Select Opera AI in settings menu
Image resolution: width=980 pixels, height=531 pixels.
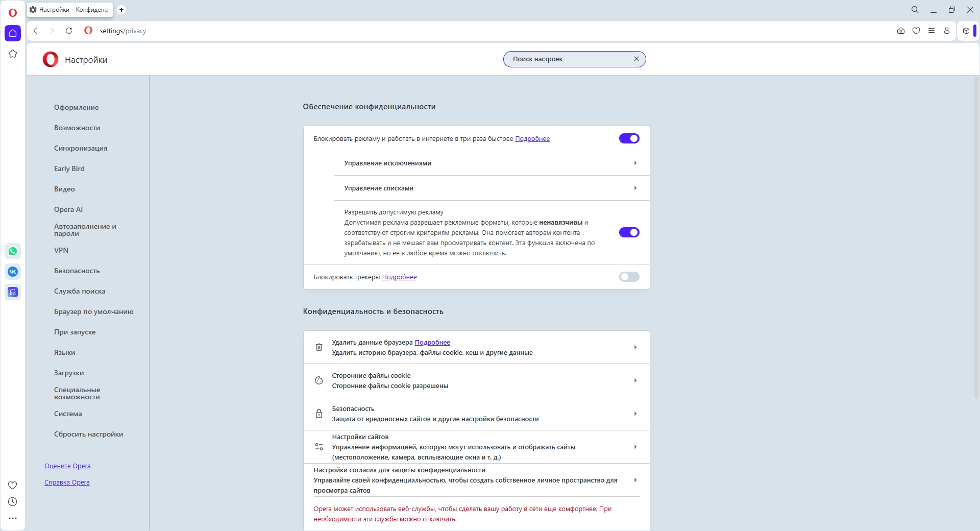pyautogui.click(x=68, y=209)
